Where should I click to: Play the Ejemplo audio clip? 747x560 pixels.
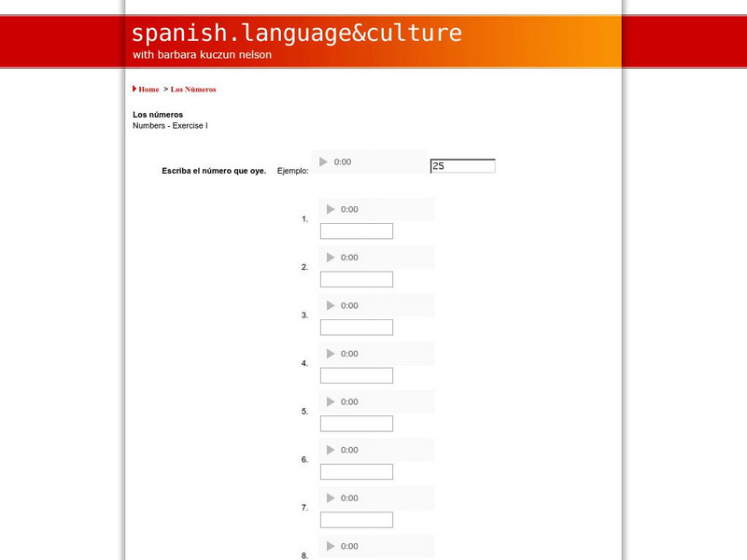(324, 162)
